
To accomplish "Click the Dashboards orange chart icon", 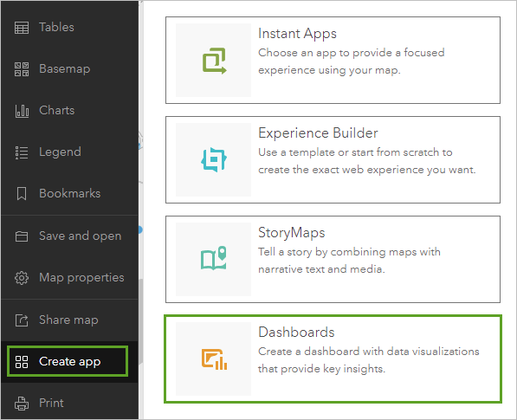I will [214, 359].
